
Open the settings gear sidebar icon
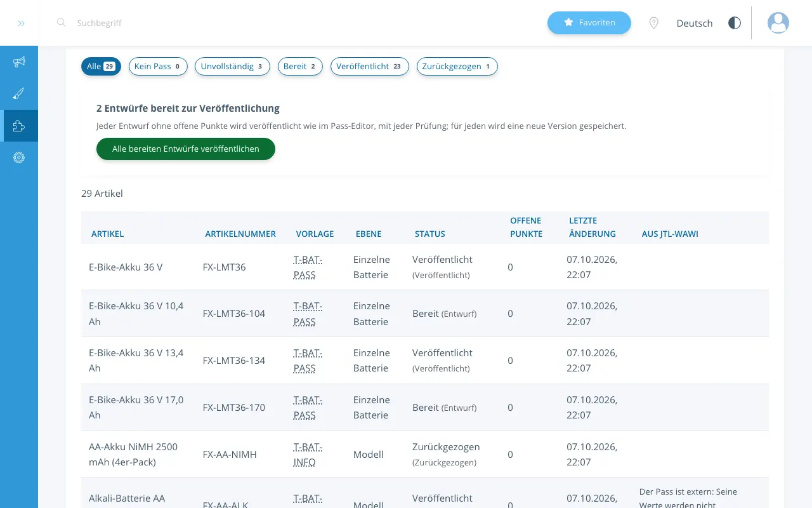[19, 157]
